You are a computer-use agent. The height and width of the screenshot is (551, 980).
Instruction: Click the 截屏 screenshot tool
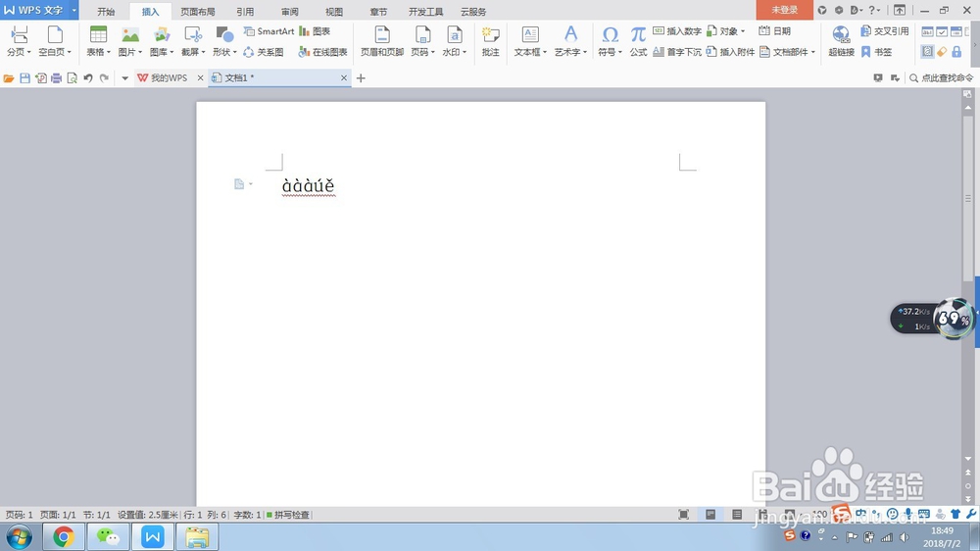(x=193, y=34)
